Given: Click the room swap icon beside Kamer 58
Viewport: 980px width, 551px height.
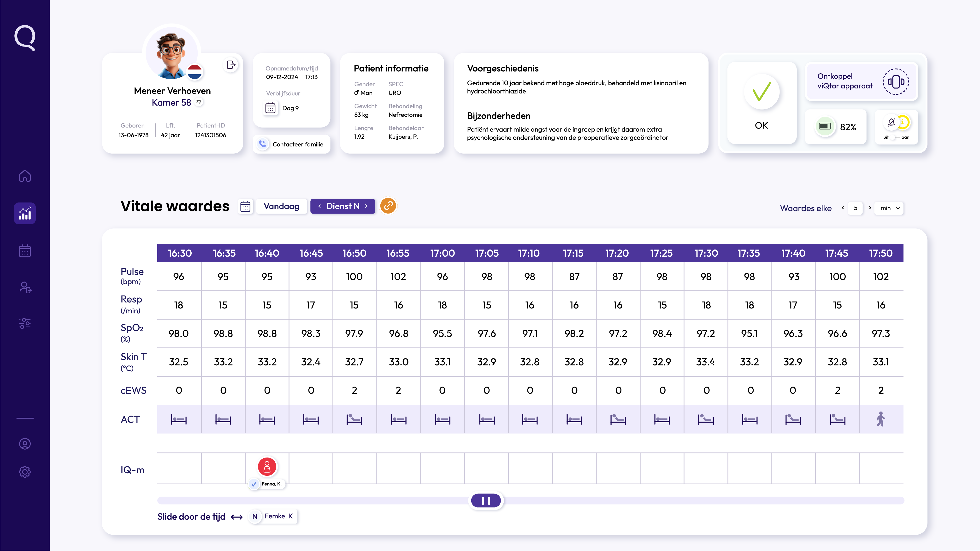Looking at the screenshot, I should pos(199,102).
